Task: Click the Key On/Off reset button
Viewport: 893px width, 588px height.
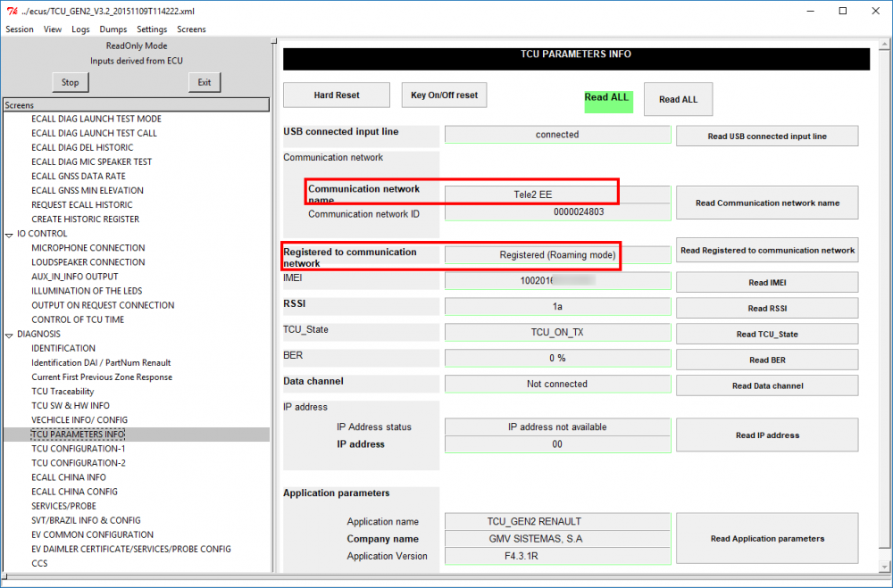Action: [x=444, y=95]
